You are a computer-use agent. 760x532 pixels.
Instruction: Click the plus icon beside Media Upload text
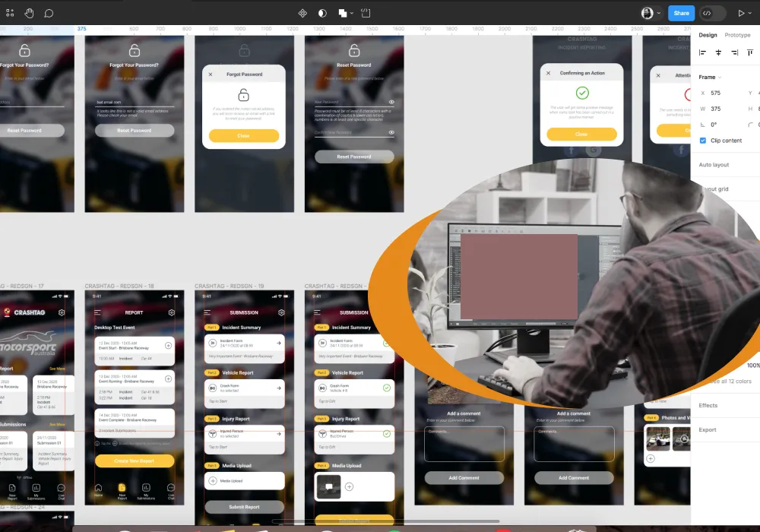pyautogui.click(x=213, y=480)
